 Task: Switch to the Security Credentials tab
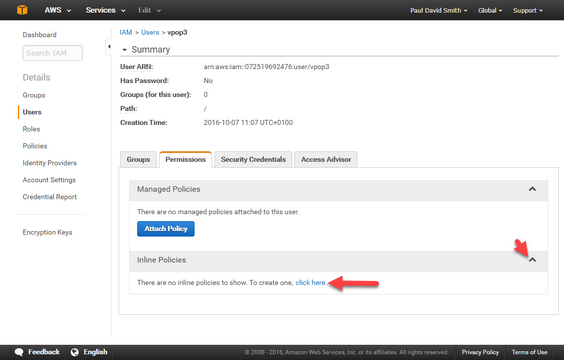pos(253,159)
